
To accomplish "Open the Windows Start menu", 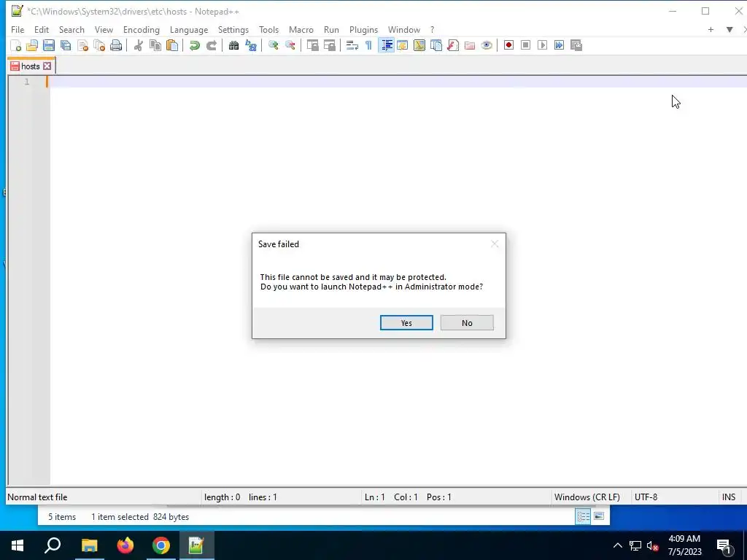I will 18,545.
